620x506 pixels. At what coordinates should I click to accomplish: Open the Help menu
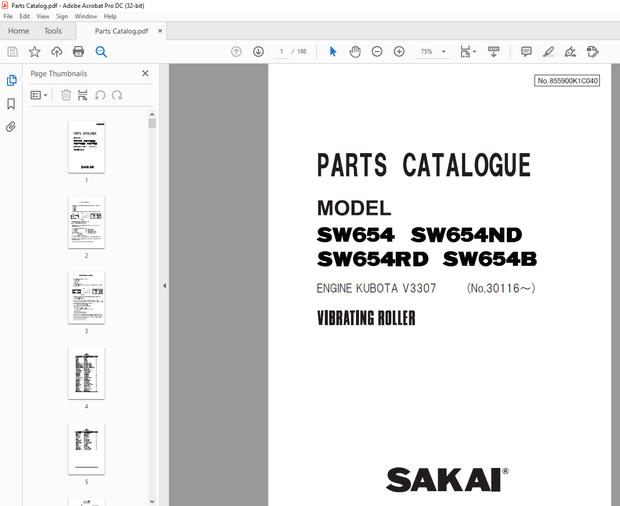coord(110,17)
